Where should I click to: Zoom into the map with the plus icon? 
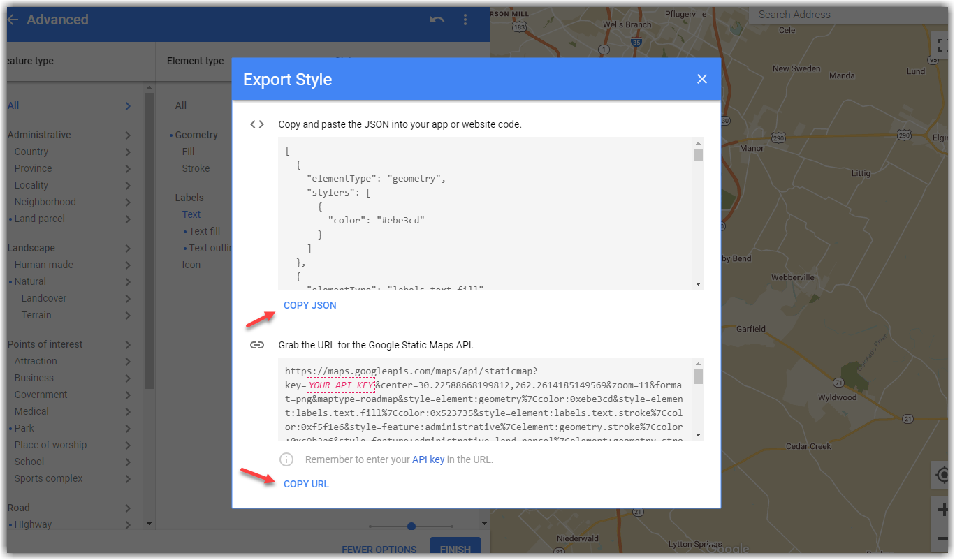click(x=945, y=509)
